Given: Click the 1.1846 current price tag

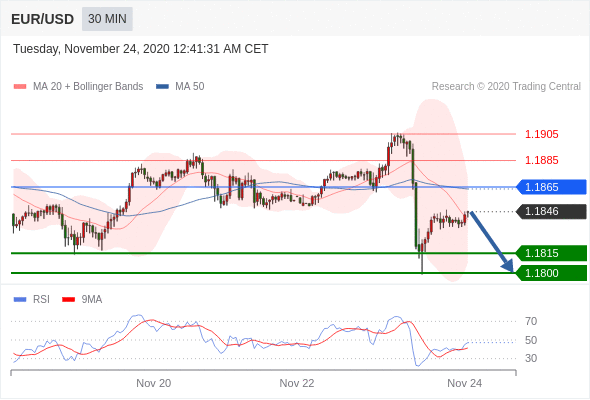Looking at the screenshot, I should [551, 211].
